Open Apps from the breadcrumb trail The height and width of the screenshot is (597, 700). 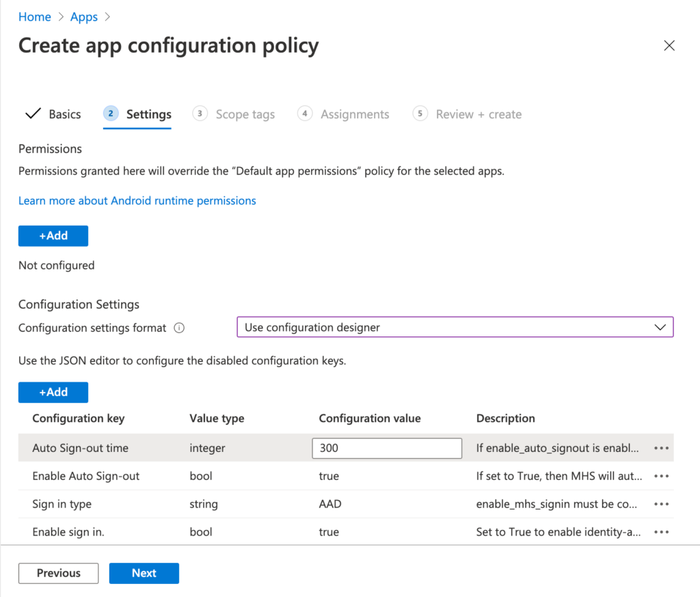click(83, 16)
